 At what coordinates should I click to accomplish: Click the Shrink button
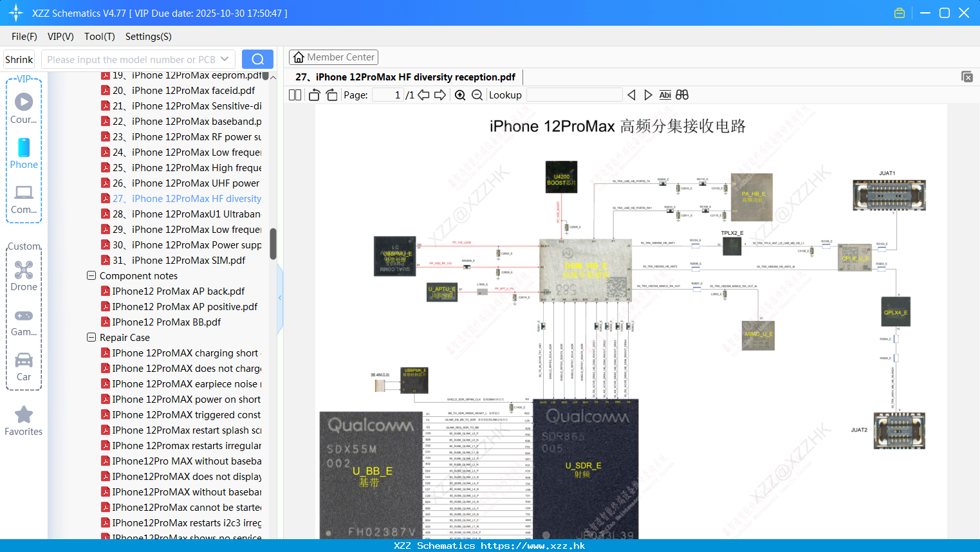tap(19, 59)
